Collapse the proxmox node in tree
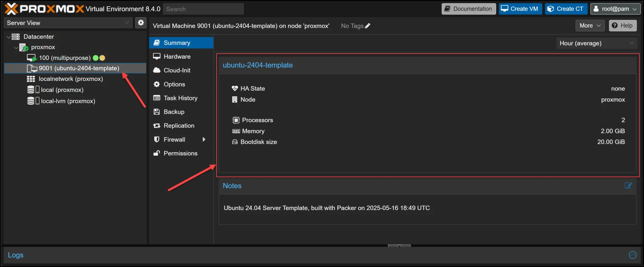This screenshot has width=644, height=267. pos(16,48)
